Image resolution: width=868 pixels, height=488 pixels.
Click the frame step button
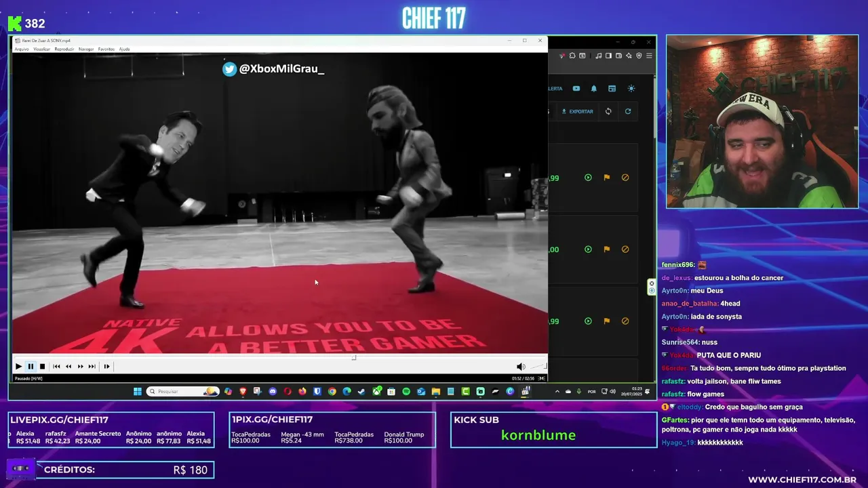pyautogui.click(x=106, y=367)
